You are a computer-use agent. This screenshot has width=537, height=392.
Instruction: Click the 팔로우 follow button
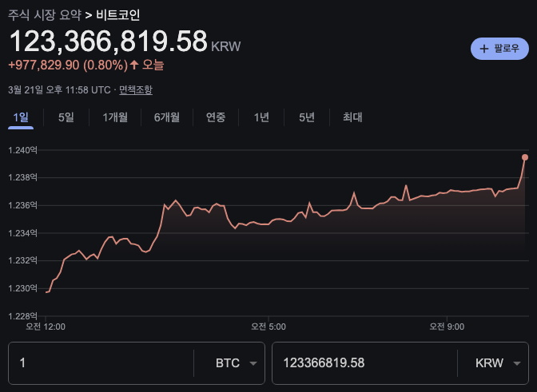[499, 49]
